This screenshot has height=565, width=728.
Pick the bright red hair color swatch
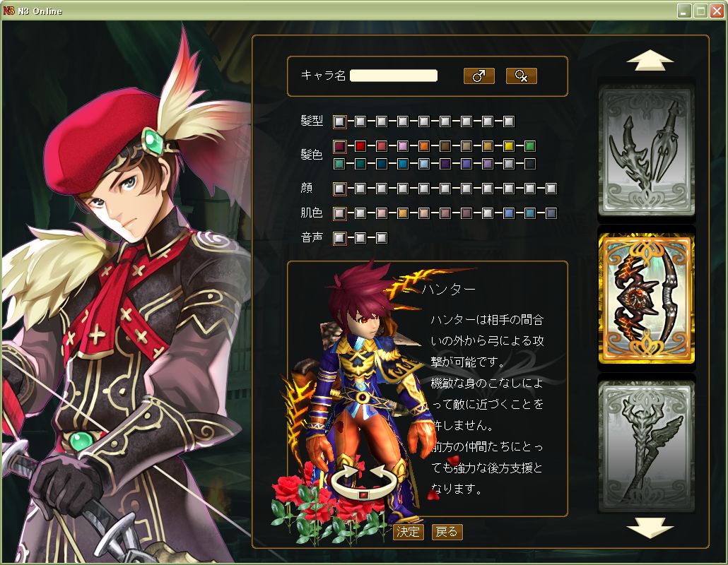(360, 147)
